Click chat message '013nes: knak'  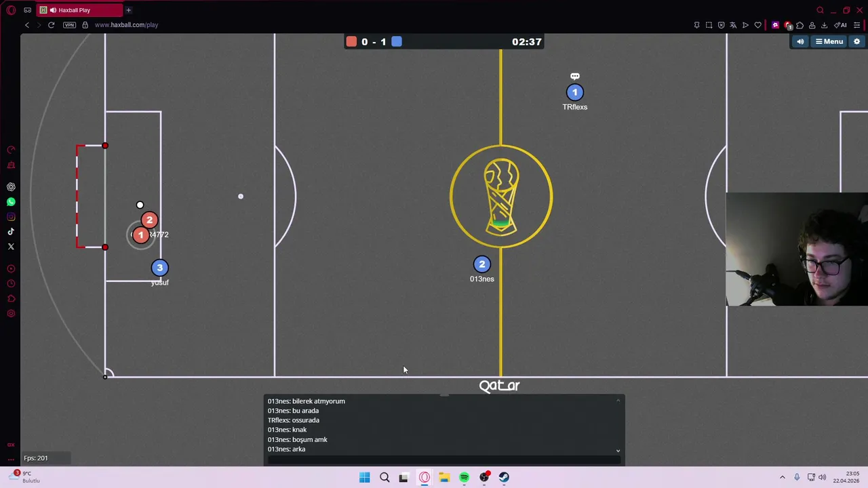click(x=287, y=430)
